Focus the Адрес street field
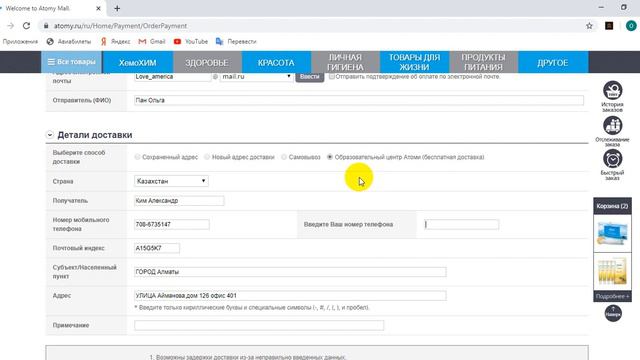Viewport: 640px width, 360px height. coord(290,295)
